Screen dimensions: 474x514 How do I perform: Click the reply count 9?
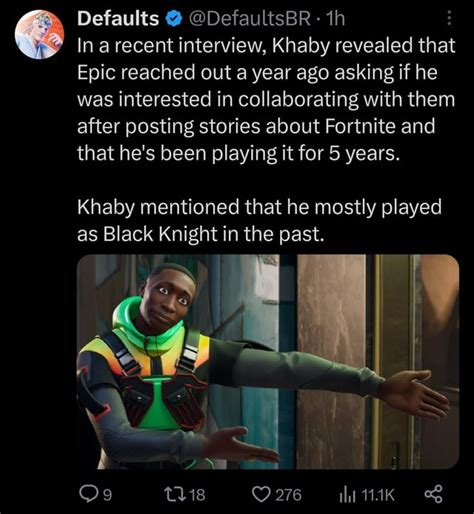tap(107, 495)
